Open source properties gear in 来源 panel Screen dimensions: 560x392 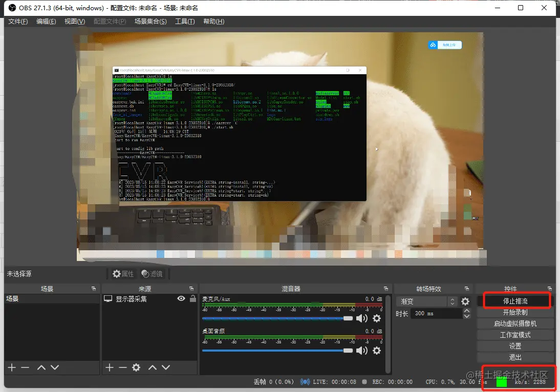click(136, 367)
